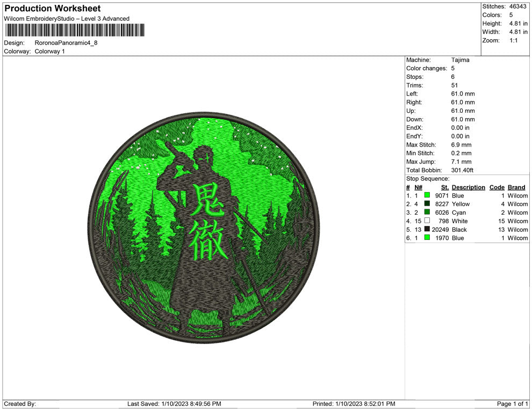Click the 'Brand' column header
This screenshot has width=532, height=409.
(516, 187)
